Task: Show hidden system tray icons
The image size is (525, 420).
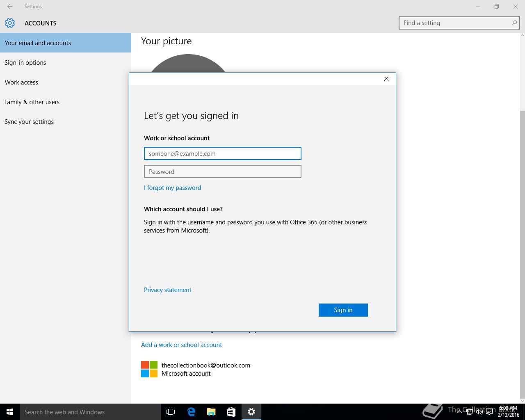Action: tap(459, 412)
